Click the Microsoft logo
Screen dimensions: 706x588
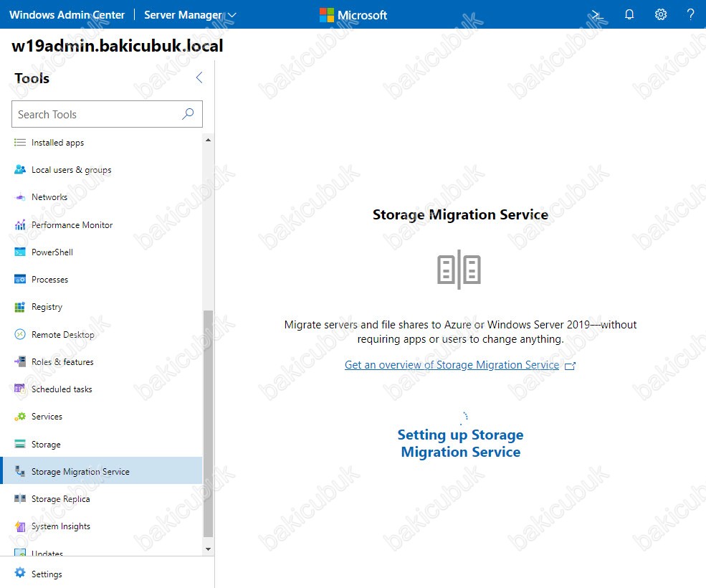click(x=353, y=15)
